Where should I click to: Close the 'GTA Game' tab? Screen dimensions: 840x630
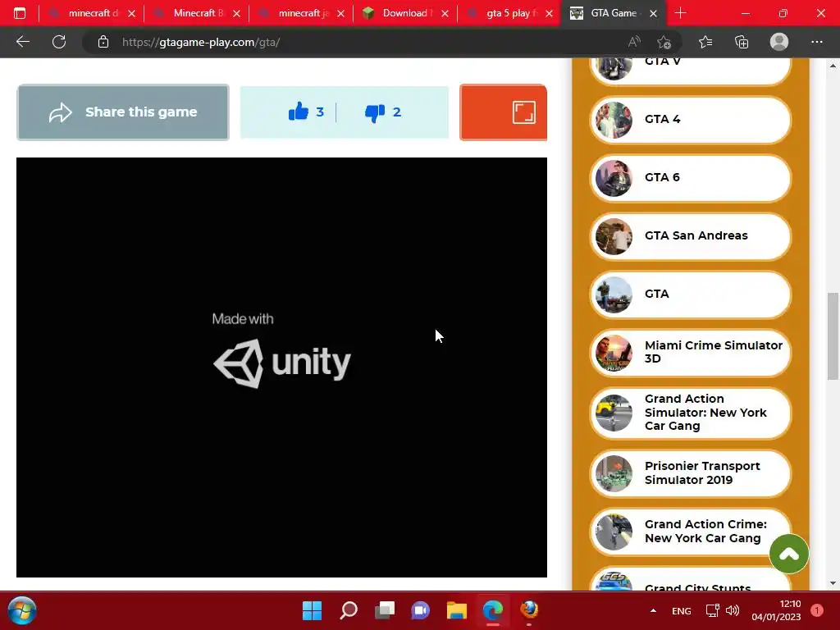[x=653, y=13]
